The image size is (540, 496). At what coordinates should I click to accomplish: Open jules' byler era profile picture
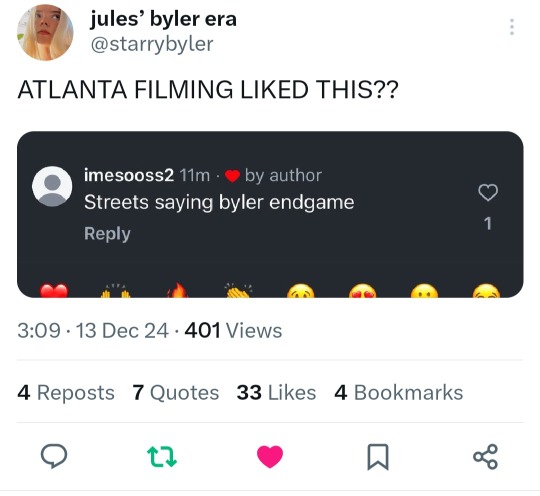(x=45, y=32)
